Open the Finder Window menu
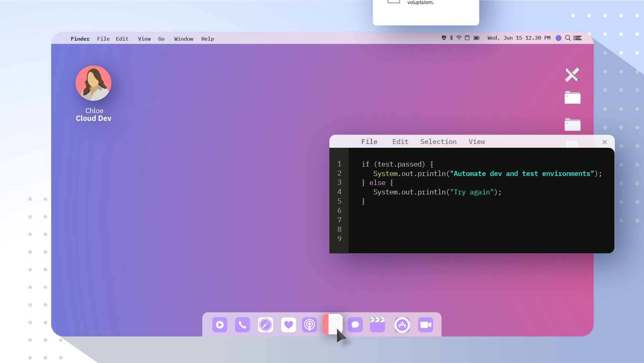Screen dimensions: 644x363 pos(183,39)
